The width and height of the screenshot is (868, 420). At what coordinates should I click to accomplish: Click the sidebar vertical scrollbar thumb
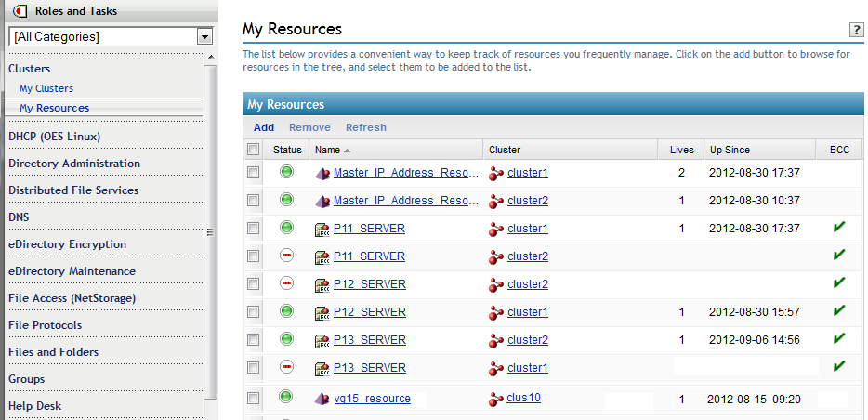tap(210, 232)
